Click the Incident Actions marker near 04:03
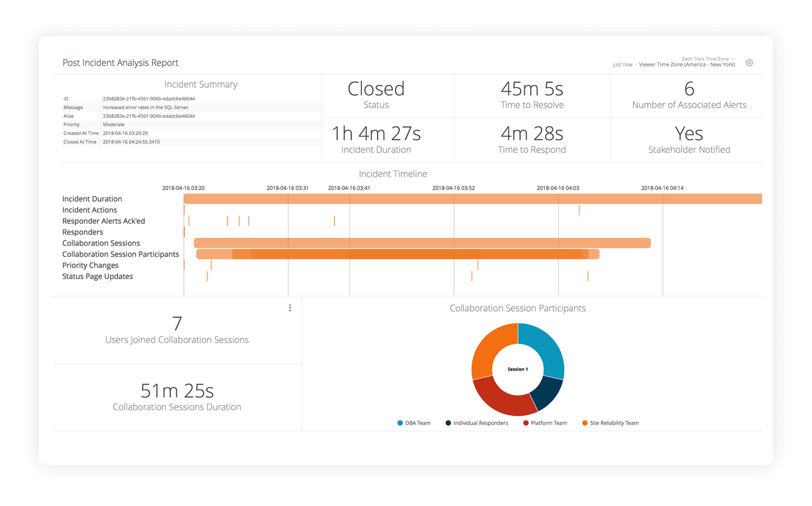Viewport: 812px width, 506px height. [x=579, y=210]
